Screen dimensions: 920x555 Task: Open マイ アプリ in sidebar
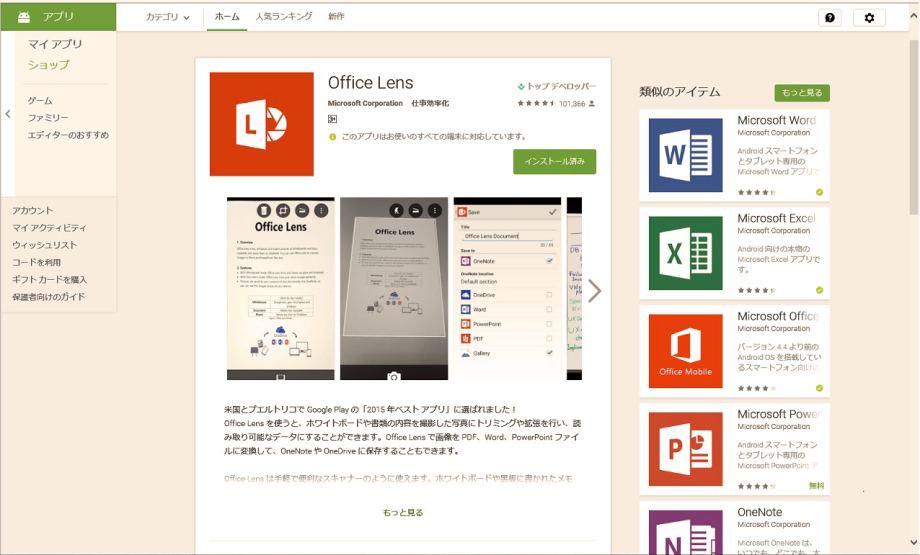[55, 43]
